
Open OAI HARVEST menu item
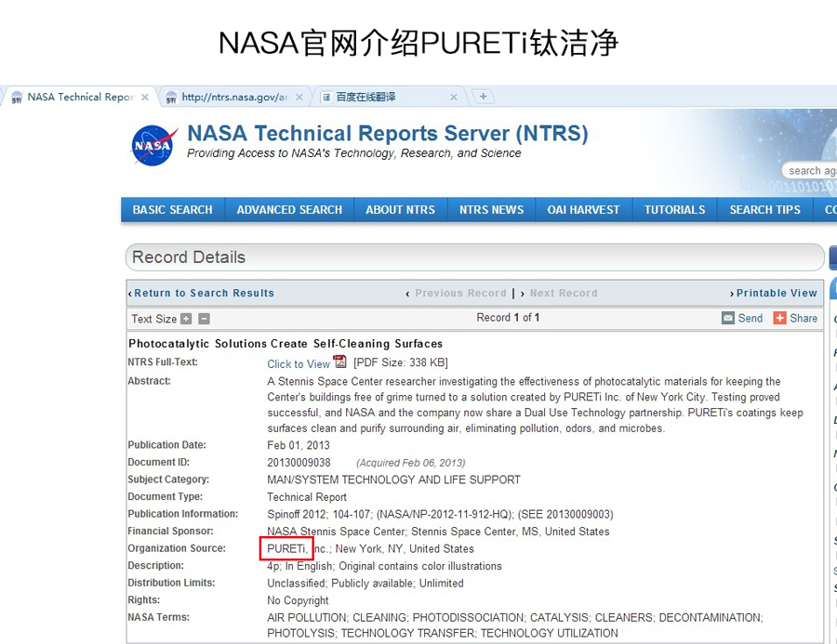tap(583, 210)
